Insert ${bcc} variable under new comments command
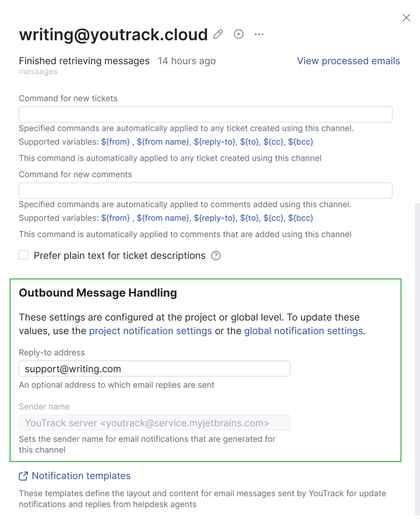 point(301,218)
